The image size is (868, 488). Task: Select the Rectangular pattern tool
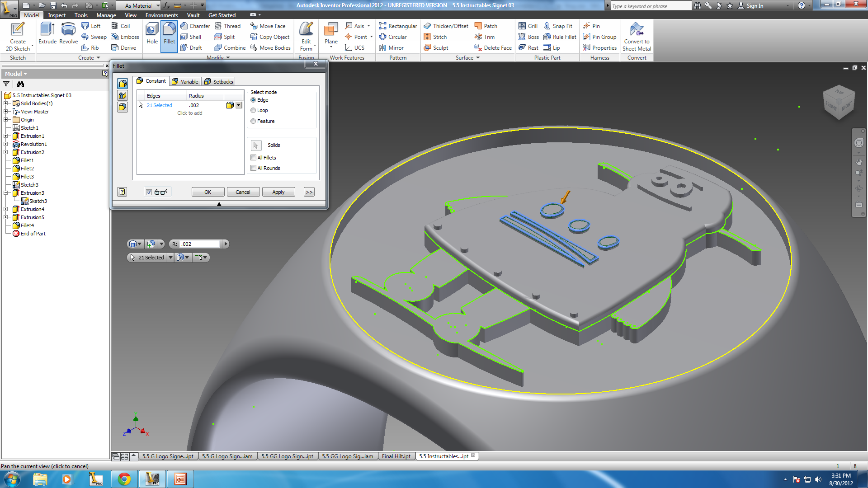[x=398, y=26]
